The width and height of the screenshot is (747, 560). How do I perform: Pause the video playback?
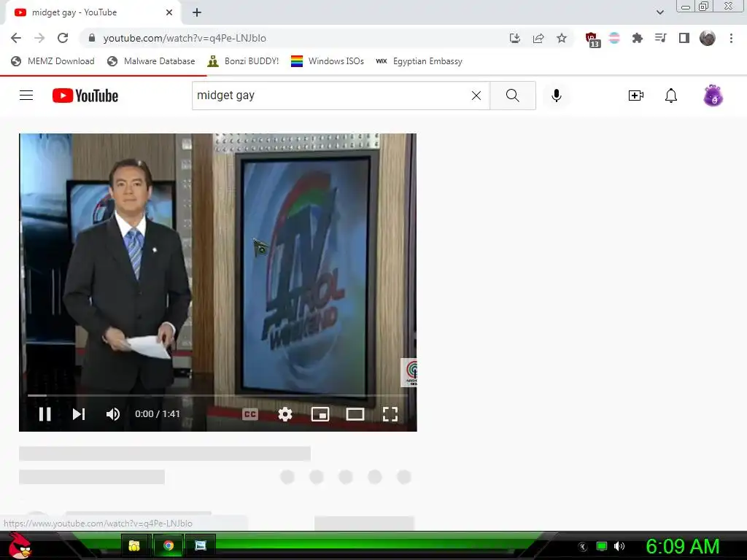click(44, 414)
